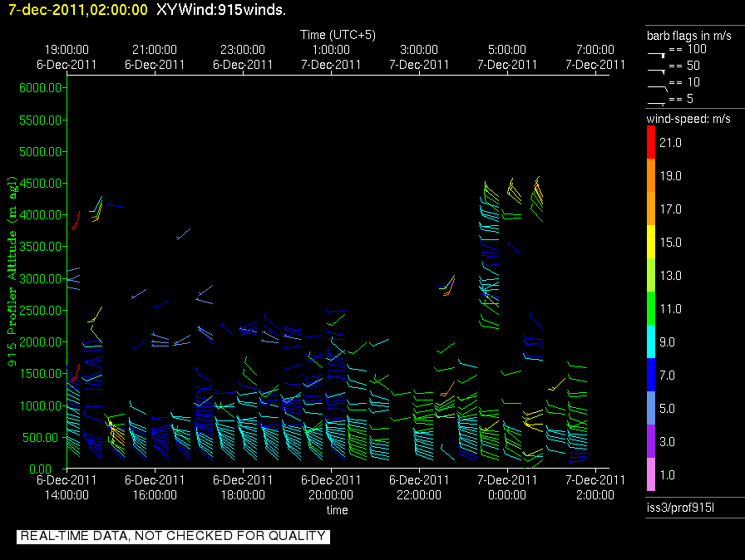Viewport: 745px width, 560px height.
Task: Click the '6-Dec-2011 14:00:00' bottom axis tick
Action: 67,488
